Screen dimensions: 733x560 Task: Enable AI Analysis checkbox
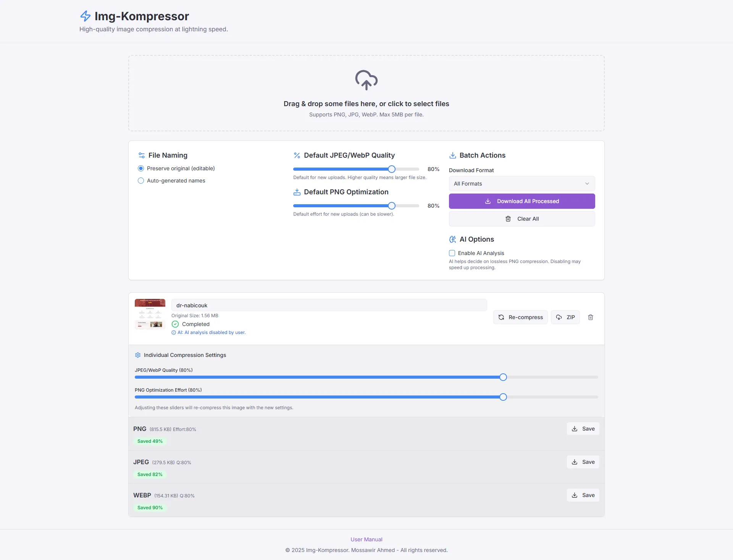pyautogui.click(x=452, y=253)
